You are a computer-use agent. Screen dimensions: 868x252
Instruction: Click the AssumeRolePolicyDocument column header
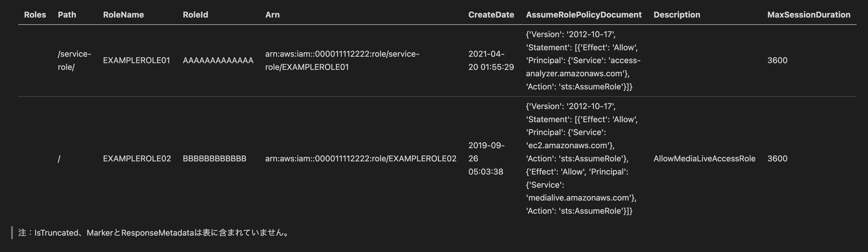coord(584,15)
